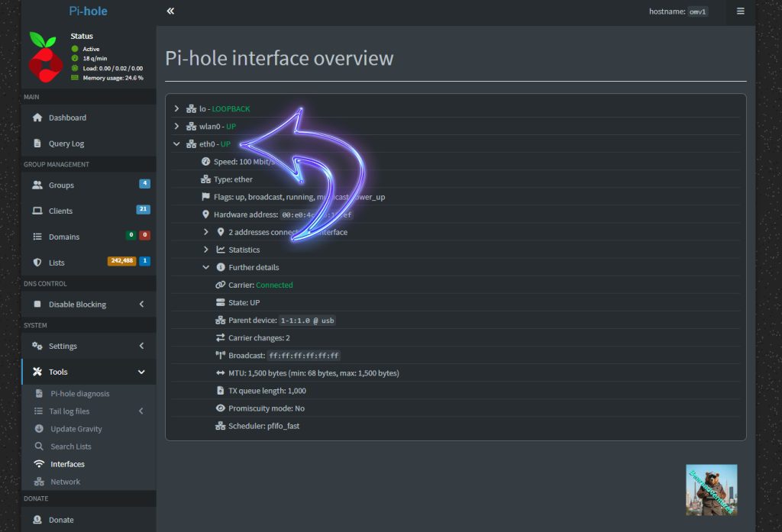Click the Update Gravity download icon

pyautogui.click(x=39, y=429)
